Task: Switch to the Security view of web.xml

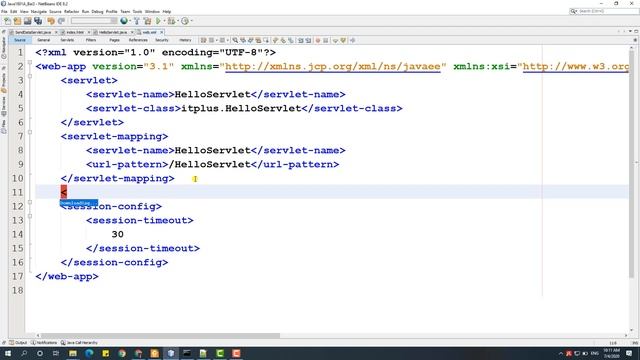Action: click(x=162, y=40)
